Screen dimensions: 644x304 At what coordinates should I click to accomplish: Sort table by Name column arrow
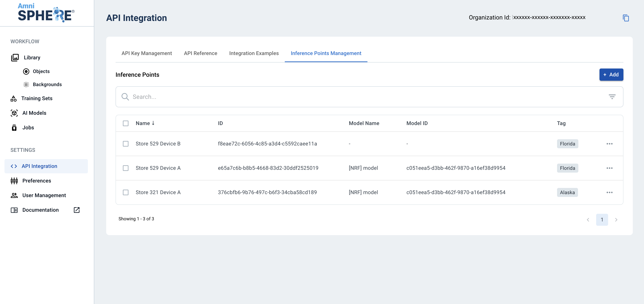153,123
